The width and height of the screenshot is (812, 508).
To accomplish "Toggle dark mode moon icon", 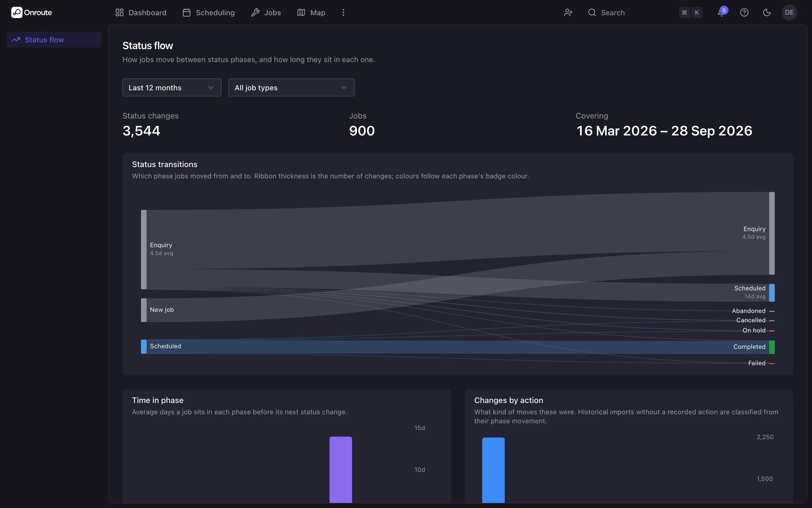I will [767, 12].
